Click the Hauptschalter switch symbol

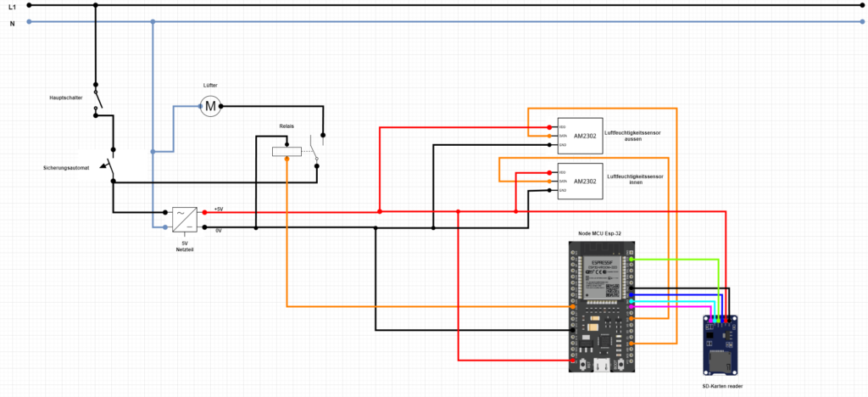97,99
